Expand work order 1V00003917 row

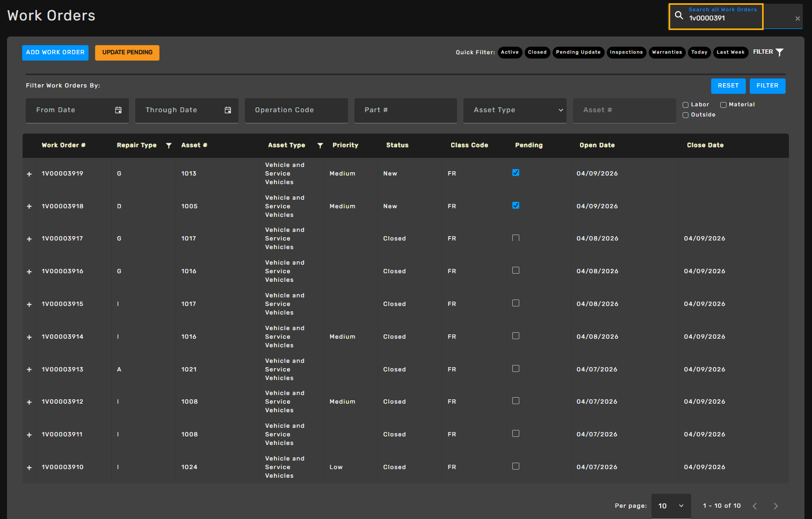click(29, 239)
